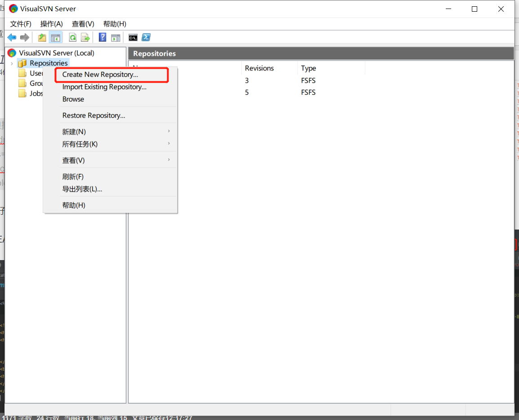Image resolution: width=519 pixels, height=420 pixels.
Task: Select the Repositories tree item label
Action: click(x=49, y=63)
